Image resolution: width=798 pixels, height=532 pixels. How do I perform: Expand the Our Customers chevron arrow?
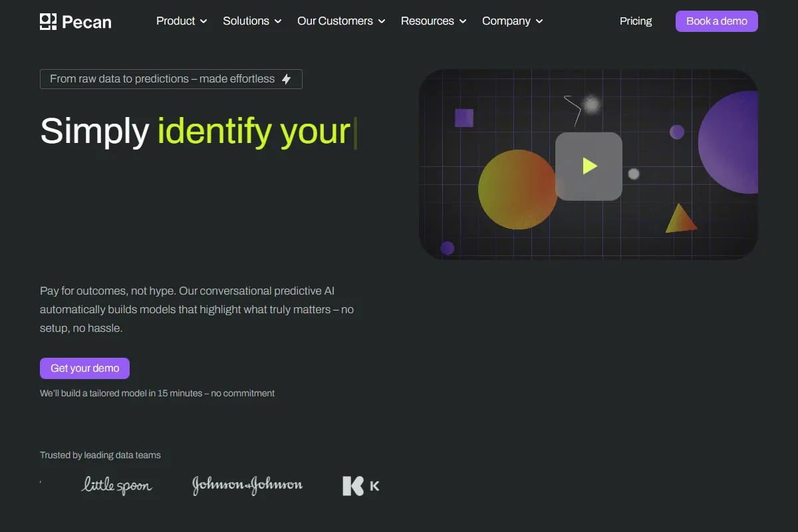(x=382, y=21)
